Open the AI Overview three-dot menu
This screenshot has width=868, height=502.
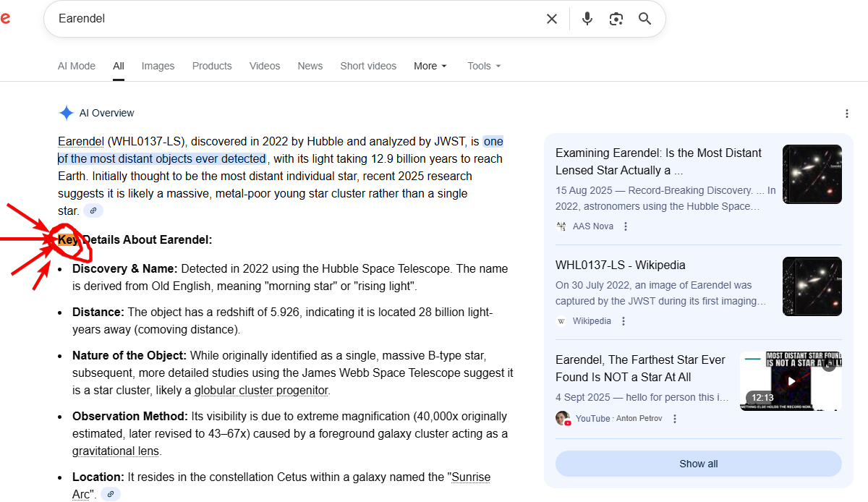pos(847,114)
